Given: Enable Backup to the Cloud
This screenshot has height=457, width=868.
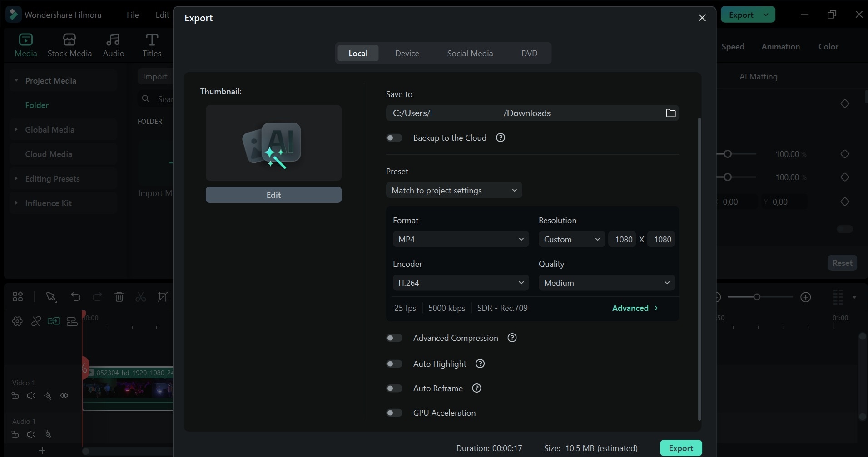Looking at the screenshot, I should [394, 138].
